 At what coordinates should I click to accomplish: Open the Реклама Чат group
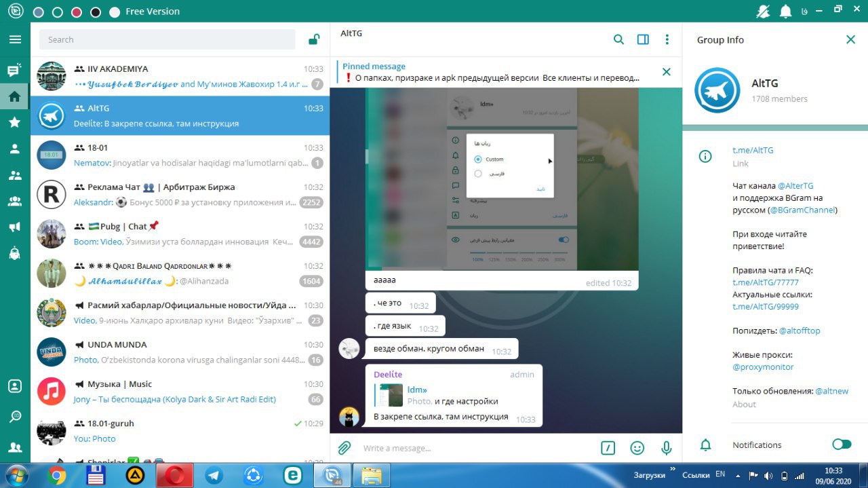coord(180,194)
